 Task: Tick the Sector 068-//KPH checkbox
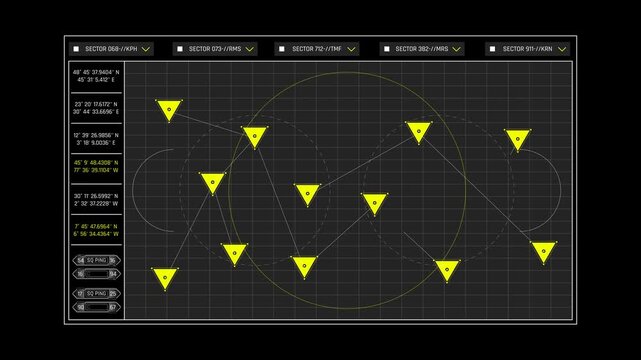[76, 49]
